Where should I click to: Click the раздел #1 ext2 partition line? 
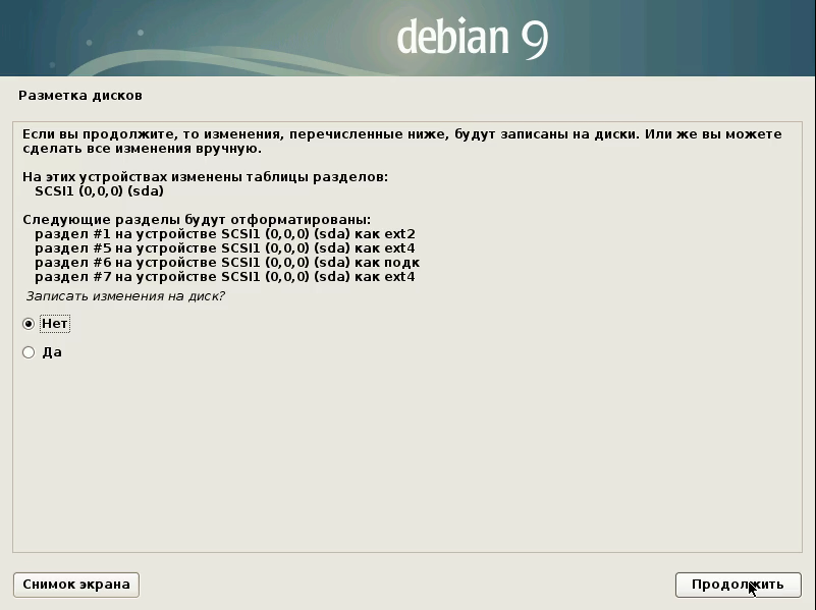pyautogui.click(x=224, y=234)
